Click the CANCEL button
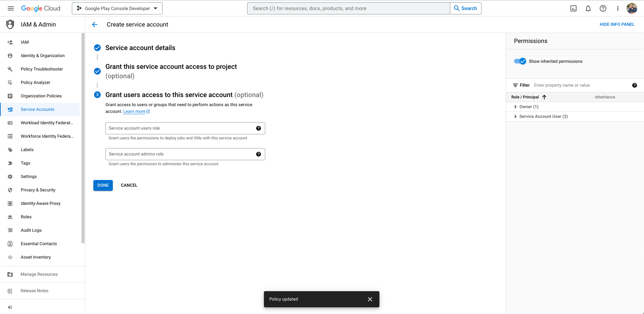 pos(129,185)
